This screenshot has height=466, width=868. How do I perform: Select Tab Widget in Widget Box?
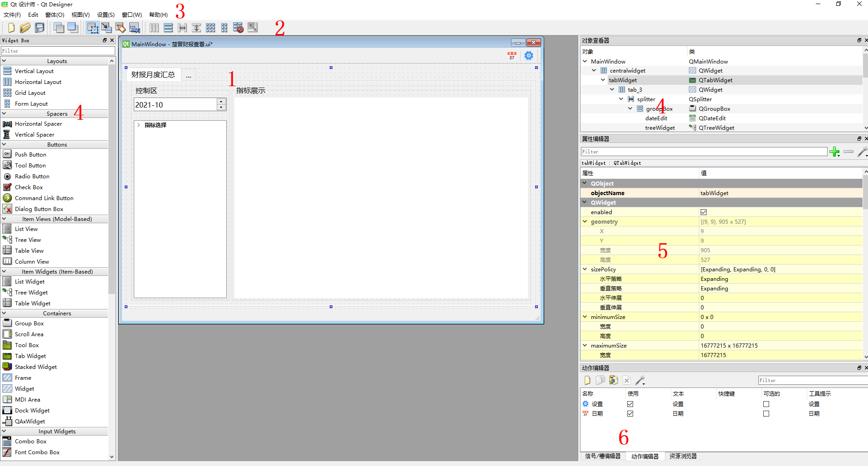[x=30, y=356]
